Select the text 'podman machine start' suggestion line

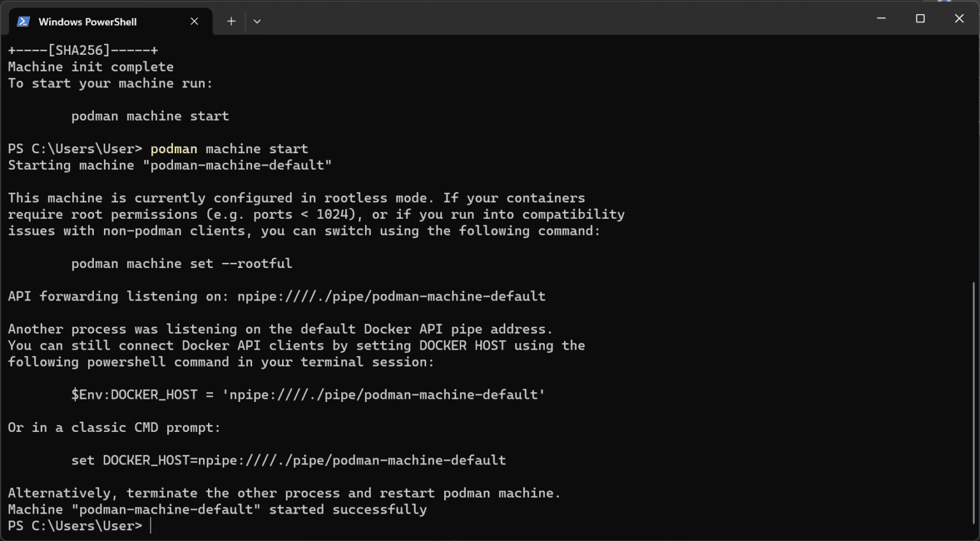(150, 115)
